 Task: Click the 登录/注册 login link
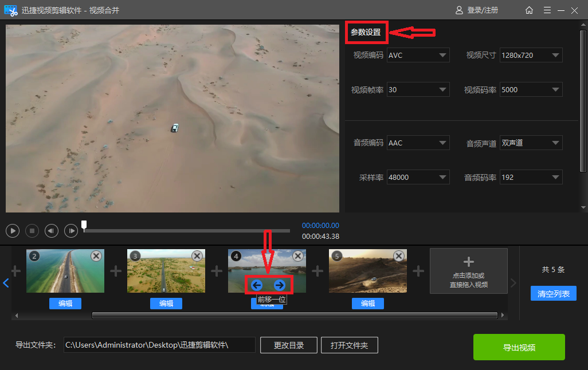pos(483,10)
